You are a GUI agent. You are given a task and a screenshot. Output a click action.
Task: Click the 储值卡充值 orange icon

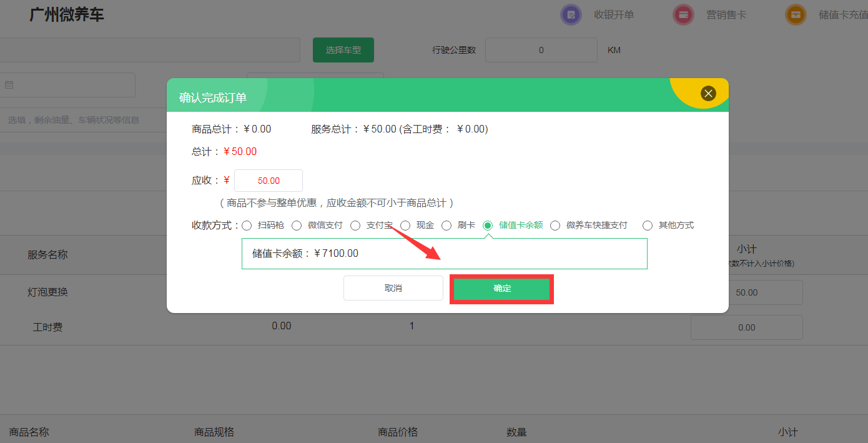(x=796, y=14)
